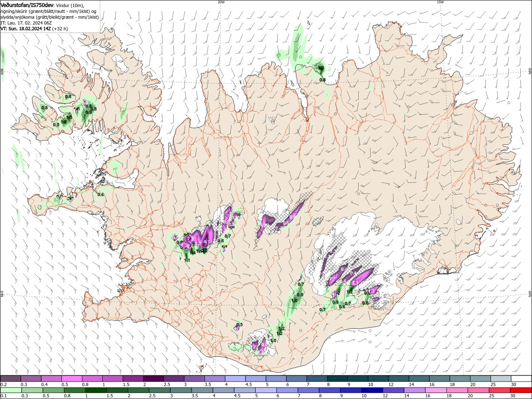Pick darkest purple snow swatch between 2 and 2.5

(153, 378)
